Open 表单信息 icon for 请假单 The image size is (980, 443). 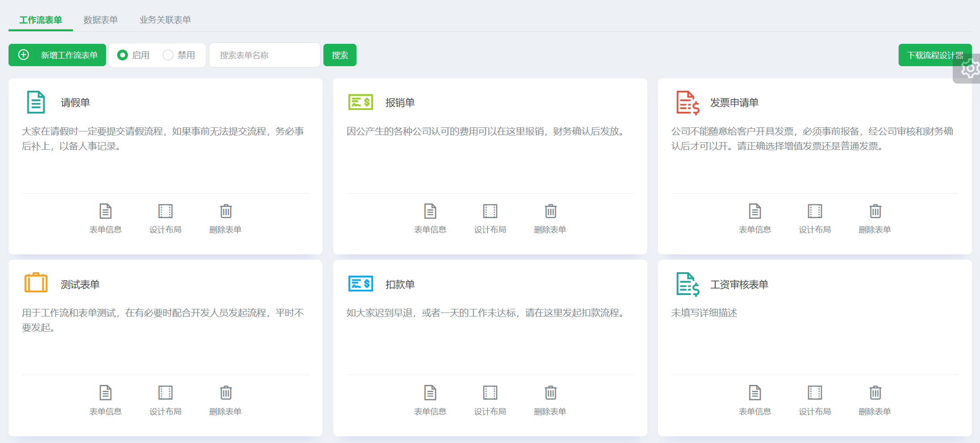pyautogui.click(x=106, y=211)
